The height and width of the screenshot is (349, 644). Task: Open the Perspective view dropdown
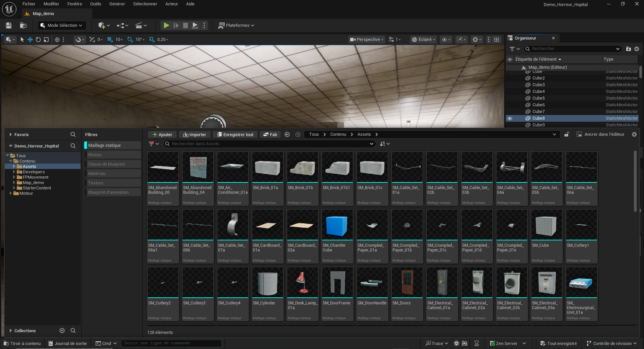367,40
